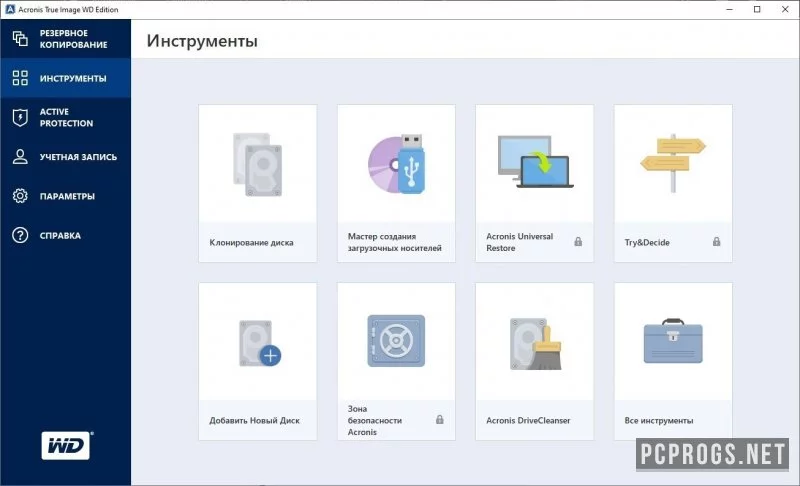
Task: Click the lock icon on Acronis Universal Restore
Action: point(578,241)
